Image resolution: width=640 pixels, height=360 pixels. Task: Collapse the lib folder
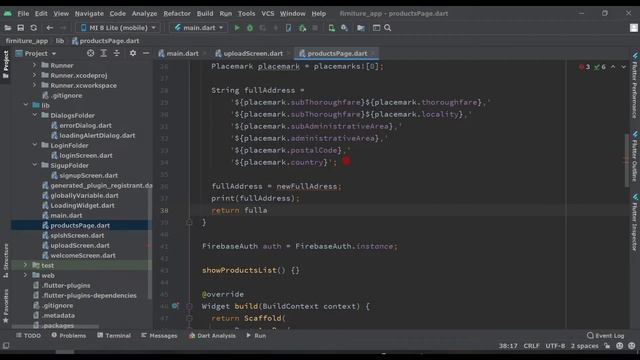click(26, 105)
